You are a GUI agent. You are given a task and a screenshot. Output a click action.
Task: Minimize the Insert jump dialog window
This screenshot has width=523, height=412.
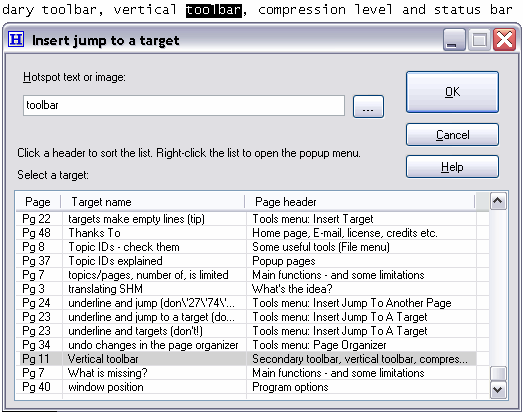(x=454, y=40)
